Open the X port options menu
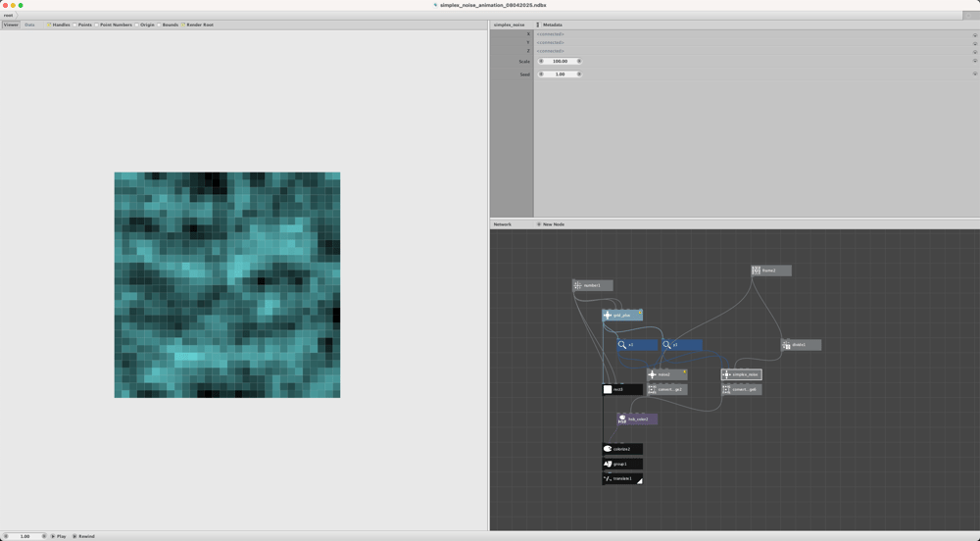 point(974,35)
